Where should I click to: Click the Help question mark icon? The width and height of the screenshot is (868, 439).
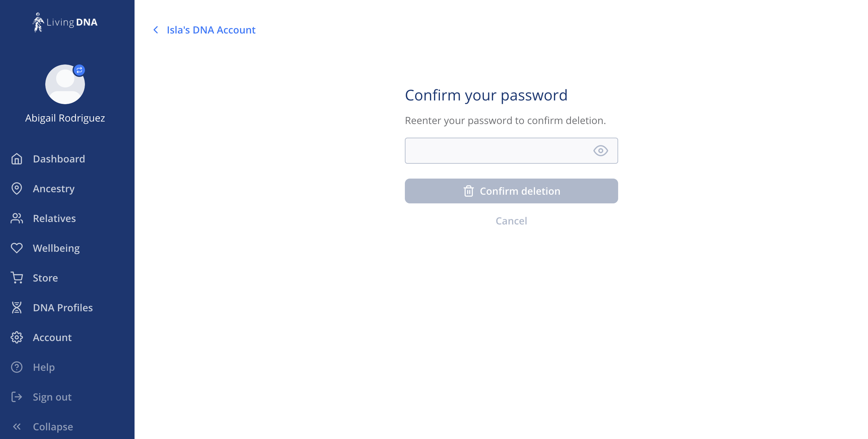tap(16, 367)
